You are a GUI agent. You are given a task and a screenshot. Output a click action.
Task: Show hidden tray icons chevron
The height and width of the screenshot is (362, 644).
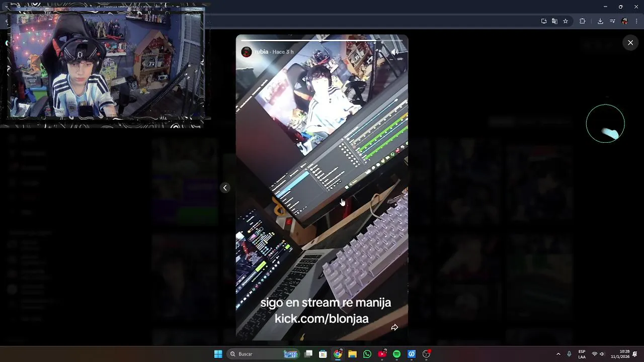coord(558,354)
